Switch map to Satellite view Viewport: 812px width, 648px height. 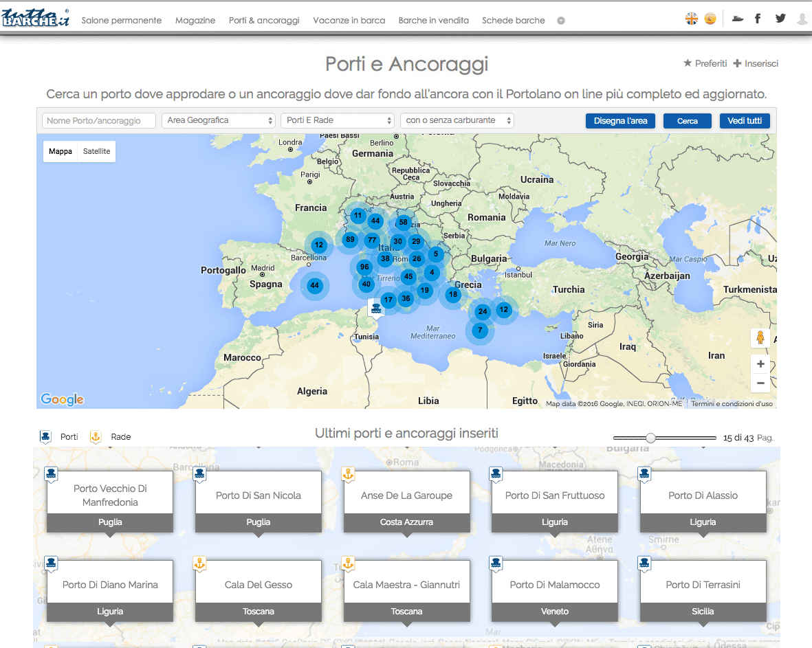96,151
